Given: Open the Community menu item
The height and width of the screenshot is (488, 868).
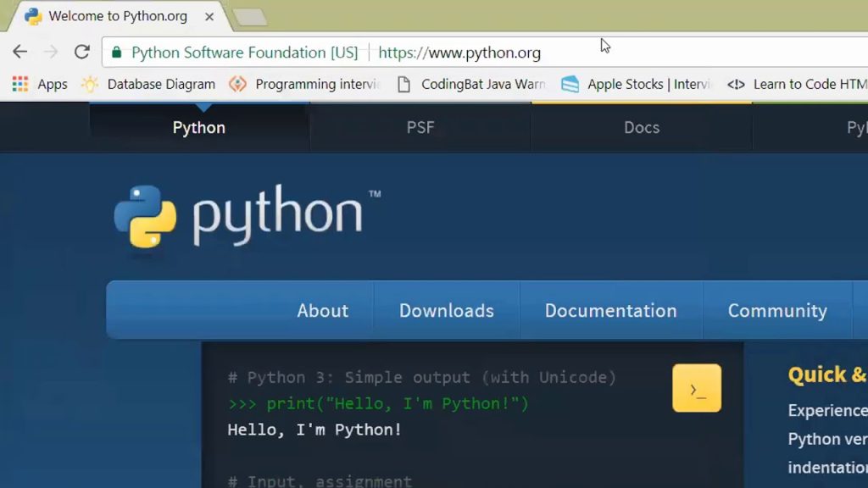Looking at the screenshot, I should [x=778, y=310].
